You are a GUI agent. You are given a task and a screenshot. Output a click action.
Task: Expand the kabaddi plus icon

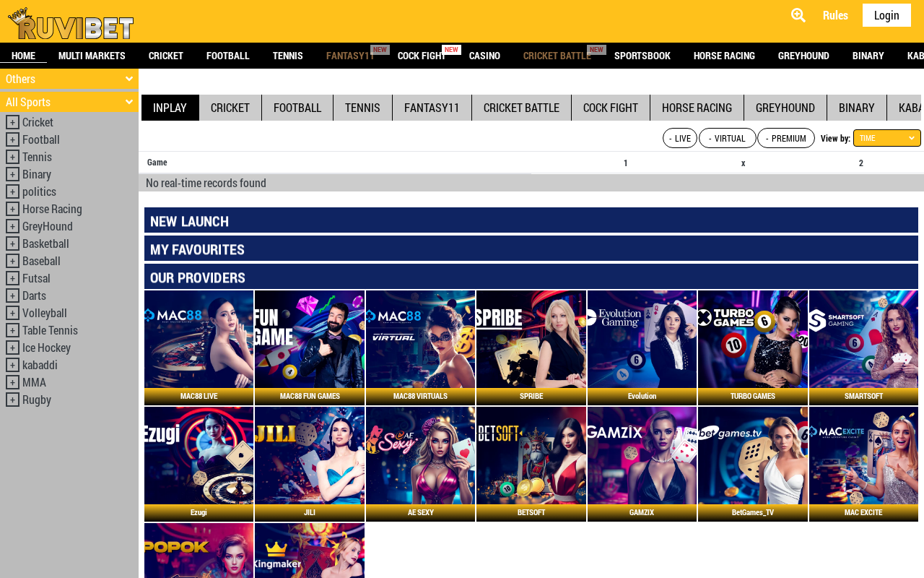pos(12,365)
